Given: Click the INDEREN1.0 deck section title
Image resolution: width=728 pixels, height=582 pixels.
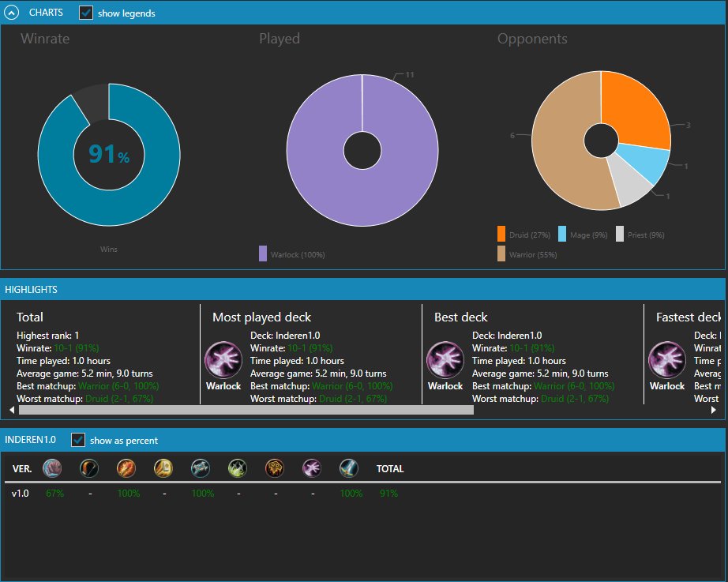Looking at the screenshot, I should [x=30, y=439].
